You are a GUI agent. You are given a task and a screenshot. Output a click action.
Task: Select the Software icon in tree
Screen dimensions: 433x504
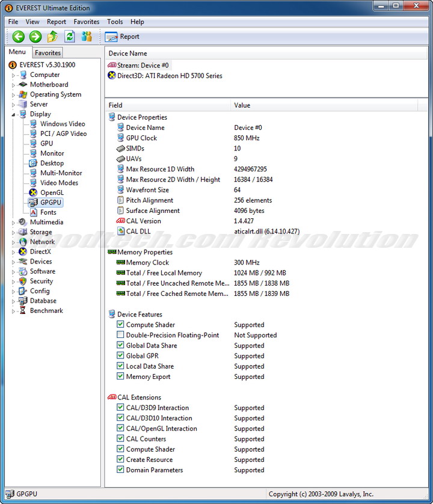click(x=23, y=271)
